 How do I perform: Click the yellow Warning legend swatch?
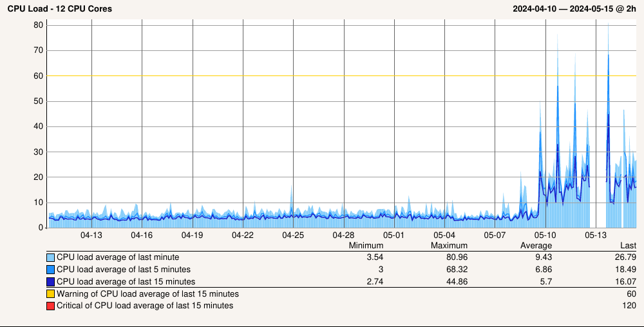click(x=51, y=294)
